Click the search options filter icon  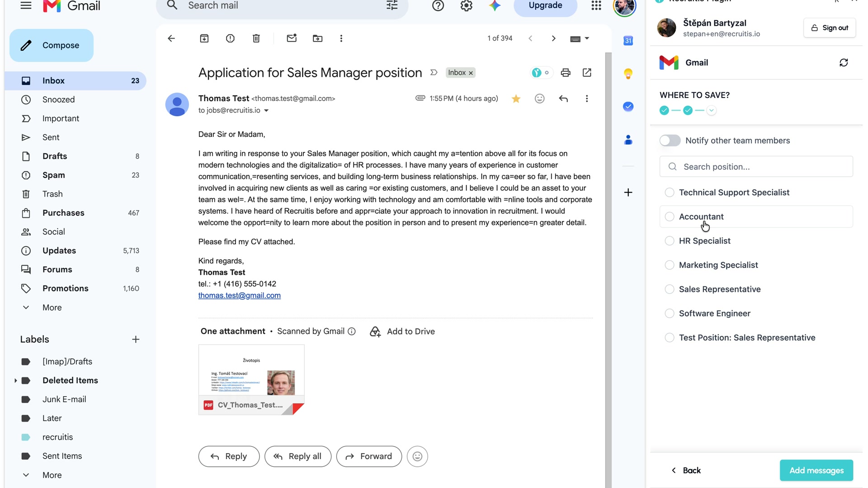pos(392,5)
